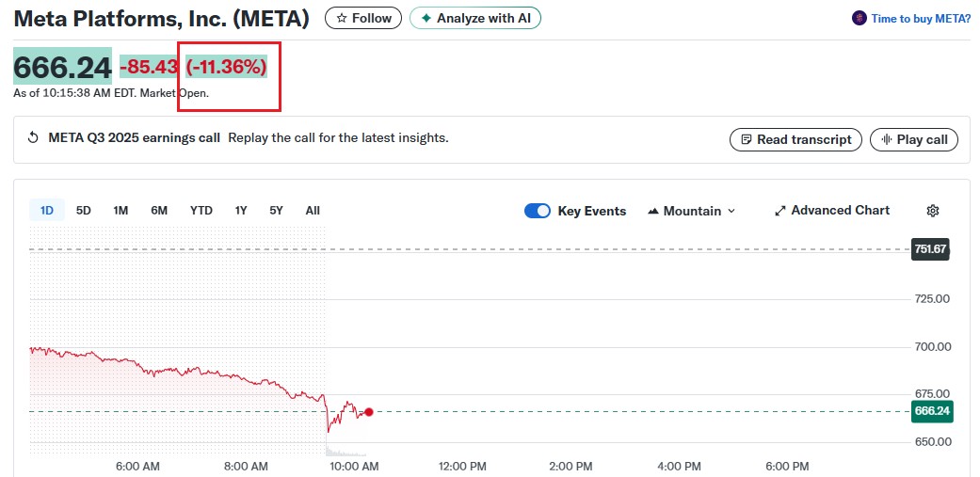Click expand arrows icon for Advanced Chart
This screenshot has height=477, width=980.
[x=779, y=211]
